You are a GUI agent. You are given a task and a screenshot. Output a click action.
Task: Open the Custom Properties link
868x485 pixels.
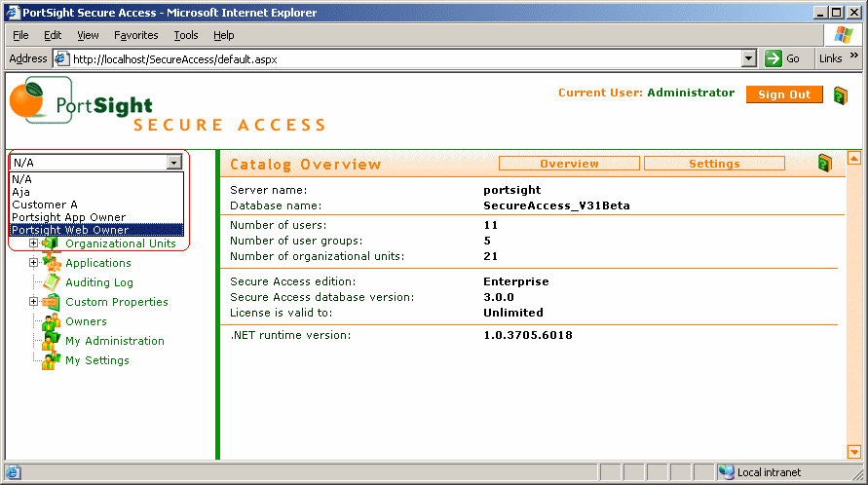(117, 302)
